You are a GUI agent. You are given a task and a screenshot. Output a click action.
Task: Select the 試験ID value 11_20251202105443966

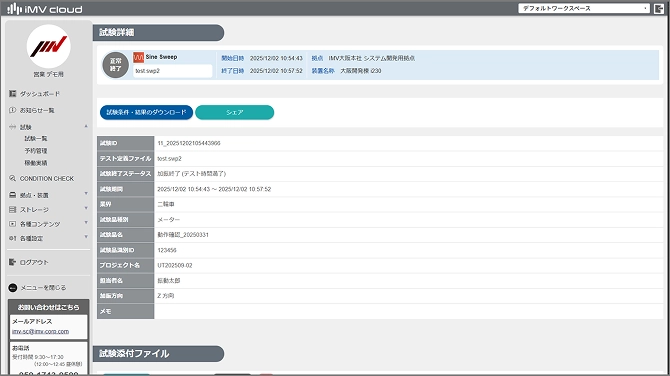(189, 144)
